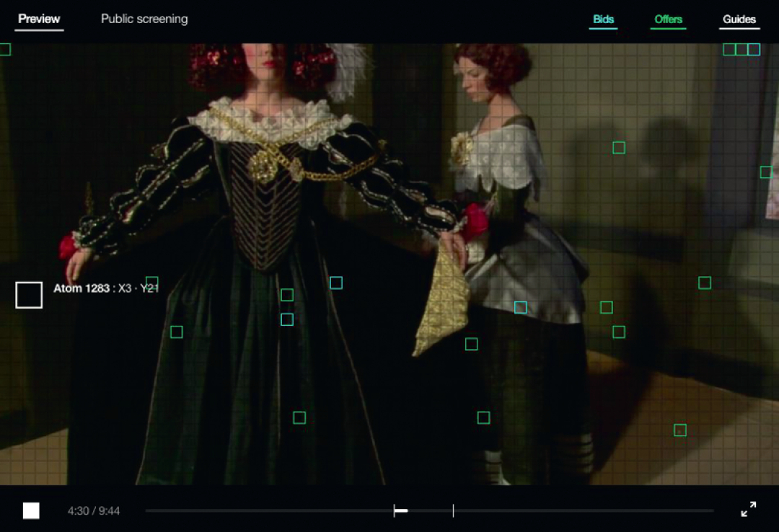This screenshot has width=779, height=532.
Task: Open the Public screening tab
Action: (x=144, y=19)
